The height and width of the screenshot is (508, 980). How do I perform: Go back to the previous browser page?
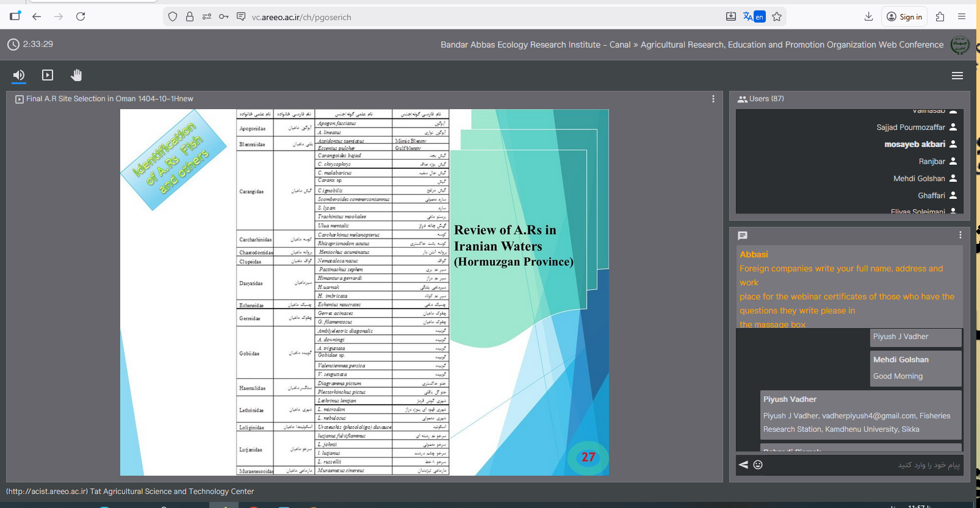[x=37, y=16]
